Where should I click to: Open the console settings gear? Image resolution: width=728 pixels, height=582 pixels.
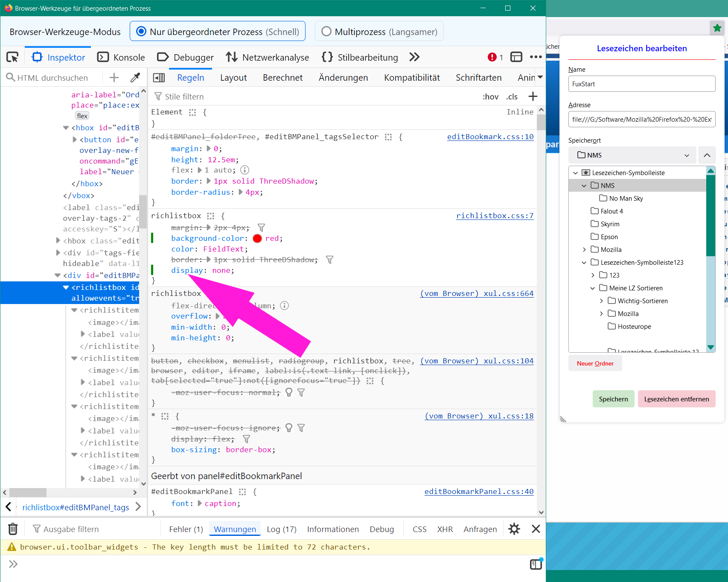pos(514,529)
